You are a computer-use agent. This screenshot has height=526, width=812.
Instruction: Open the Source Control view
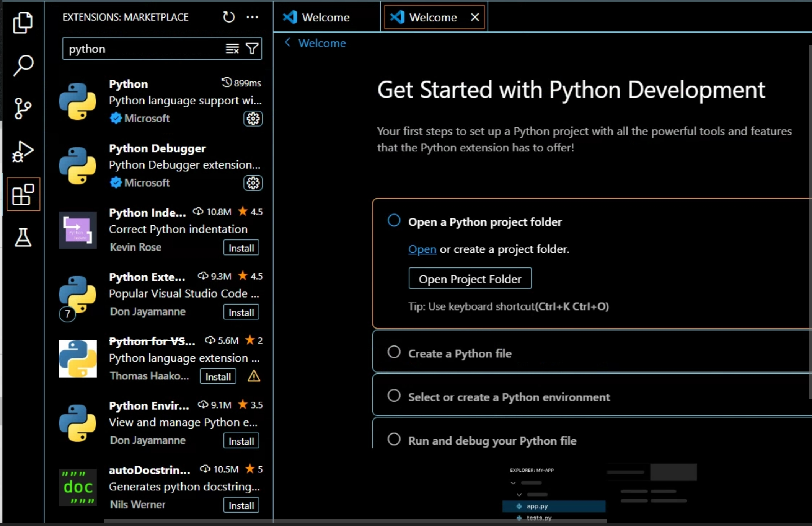click(x=23, y=108)
